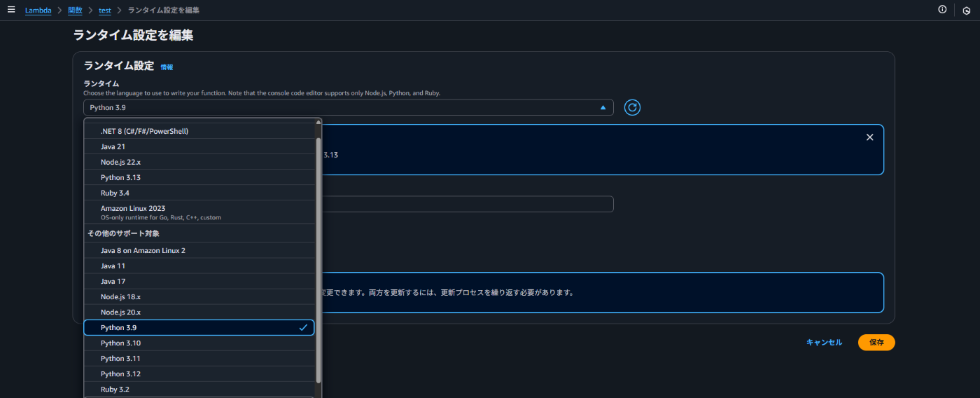Pick Node.js 18.x runtime
980x398 pixels.
(199, 296)
